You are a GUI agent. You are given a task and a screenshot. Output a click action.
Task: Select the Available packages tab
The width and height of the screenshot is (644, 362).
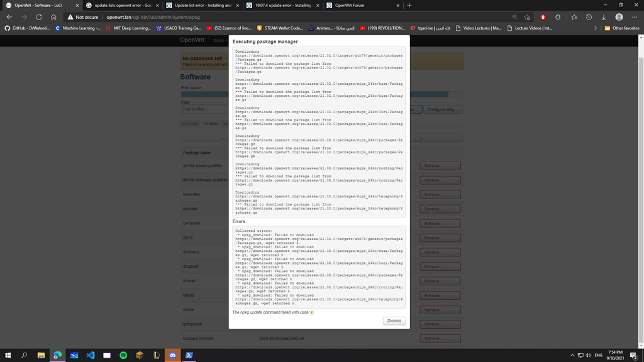point(190,124)
